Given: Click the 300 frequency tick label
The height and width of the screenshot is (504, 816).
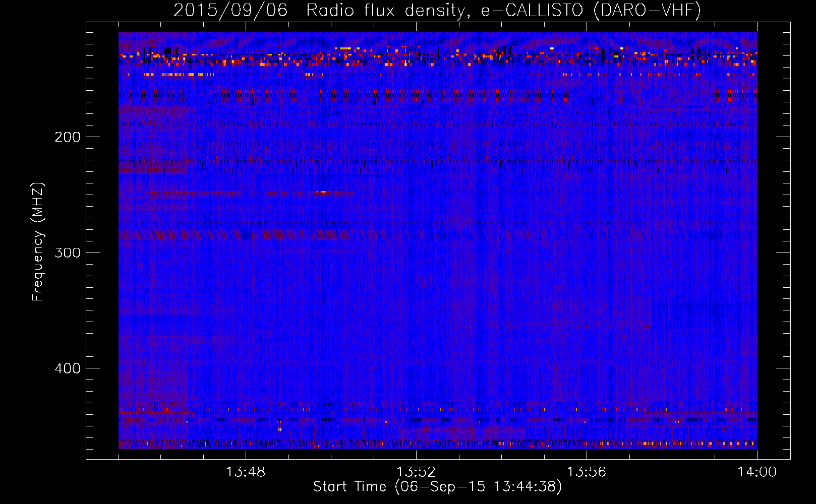Looking at the screenshot, I should [x=68, y=253].
